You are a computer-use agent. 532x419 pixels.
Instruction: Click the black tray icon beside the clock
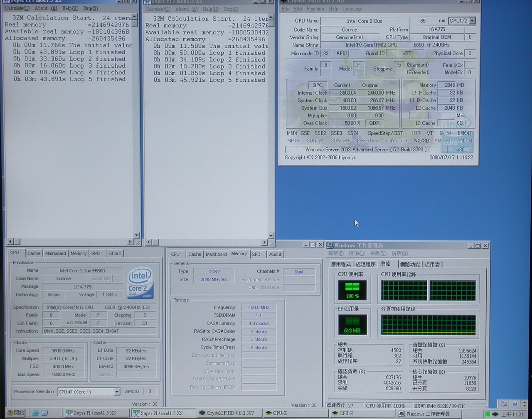(495, 414)
